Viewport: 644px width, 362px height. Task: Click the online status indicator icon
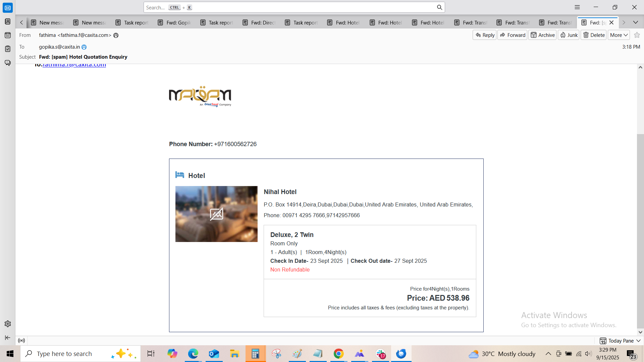(21, 341)
